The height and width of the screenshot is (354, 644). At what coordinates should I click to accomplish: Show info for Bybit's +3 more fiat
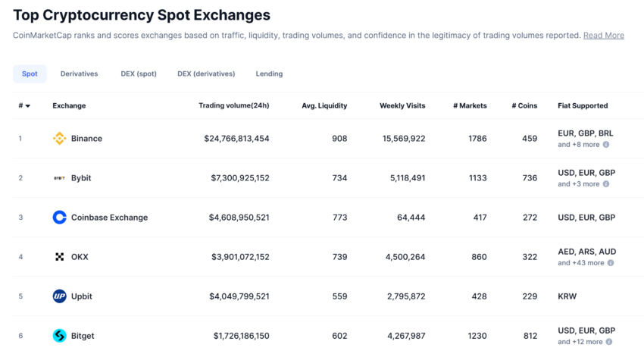tap(606, 184)
